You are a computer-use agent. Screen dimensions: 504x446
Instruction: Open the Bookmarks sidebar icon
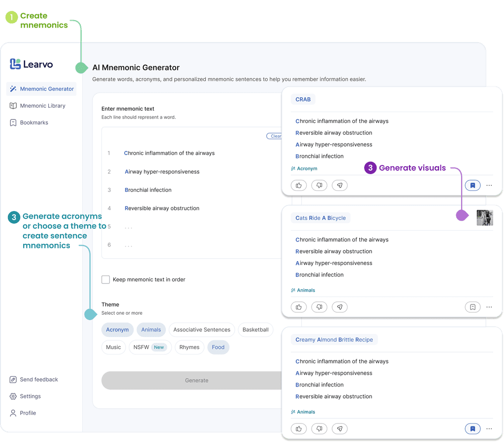(13, 122)
